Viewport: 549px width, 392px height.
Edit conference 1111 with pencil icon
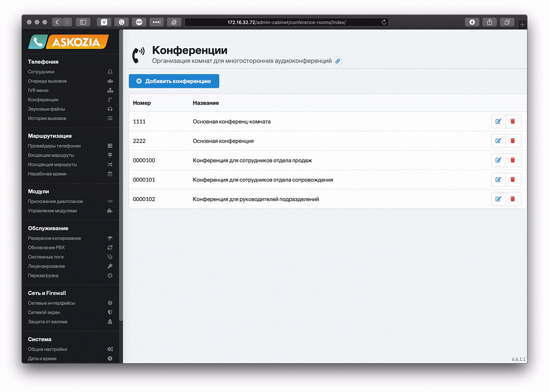(498, 122)
